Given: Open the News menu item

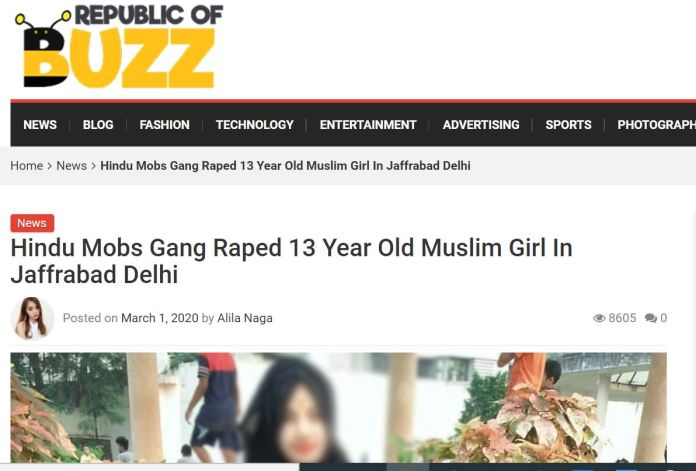Looking at the screenshot, I should (40, 125).
